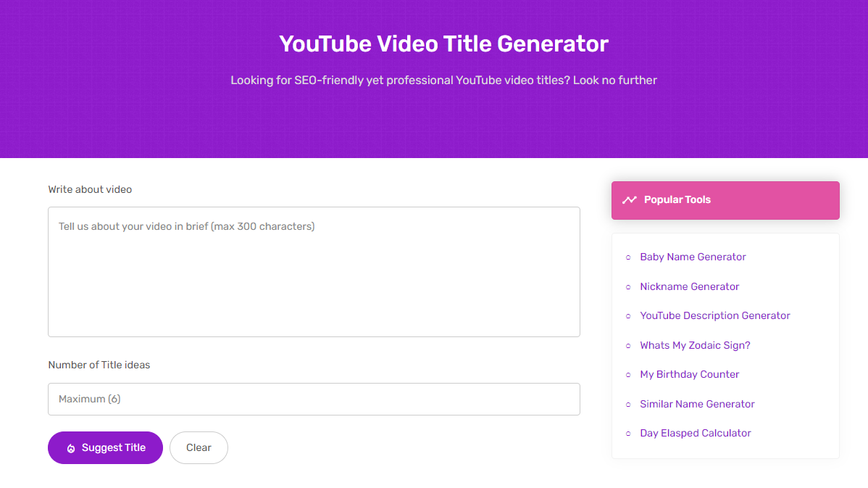Click the bullet icon before Nickname Generator
Image resolution: width=868 pixels, height=488 pixels.
point(628,286)
